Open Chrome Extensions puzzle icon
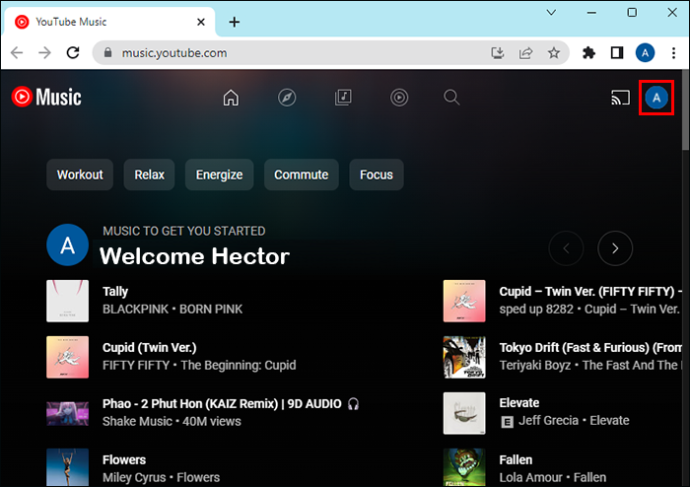This screenshot has height=487, width=690. pos(589,53)
